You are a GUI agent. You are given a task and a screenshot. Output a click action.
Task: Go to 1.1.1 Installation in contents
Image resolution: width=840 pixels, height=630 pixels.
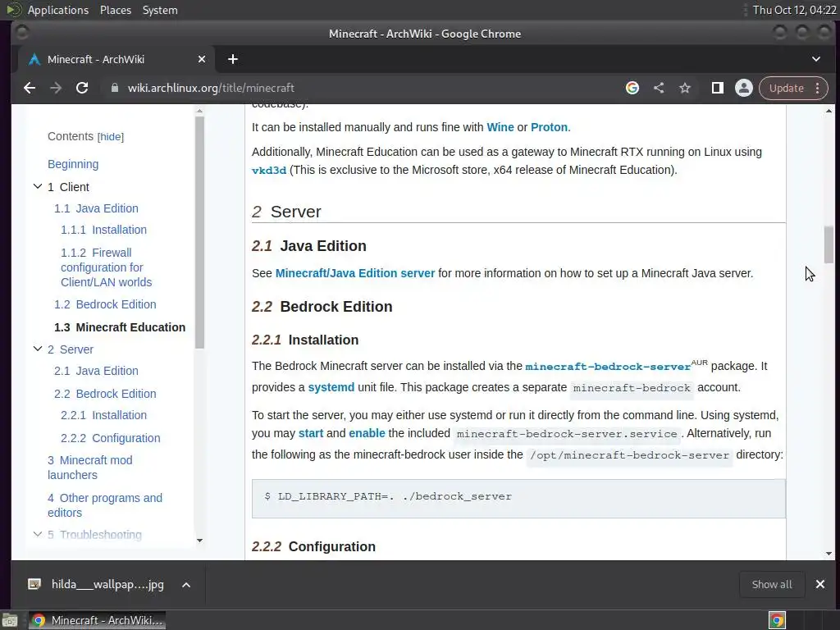[104, 230]
